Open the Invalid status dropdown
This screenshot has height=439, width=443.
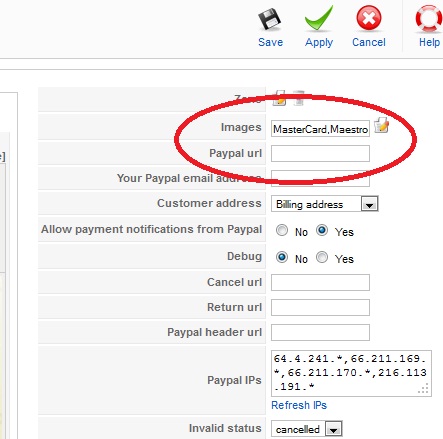click(307, 429)
